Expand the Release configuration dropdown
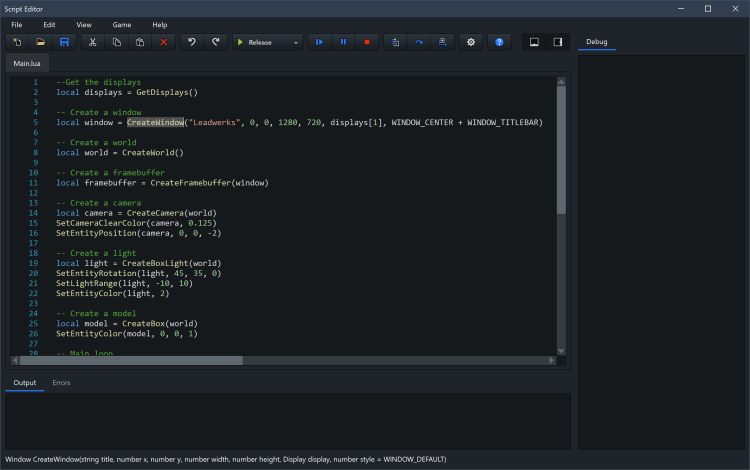The image size is (750, 470). (296, 42)
